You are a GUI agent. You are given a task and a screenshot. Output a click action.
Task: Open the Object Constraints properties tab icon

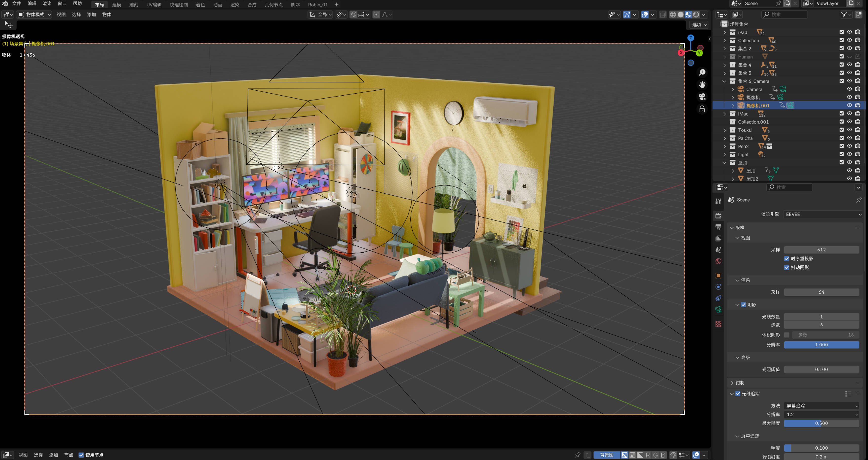718,298
